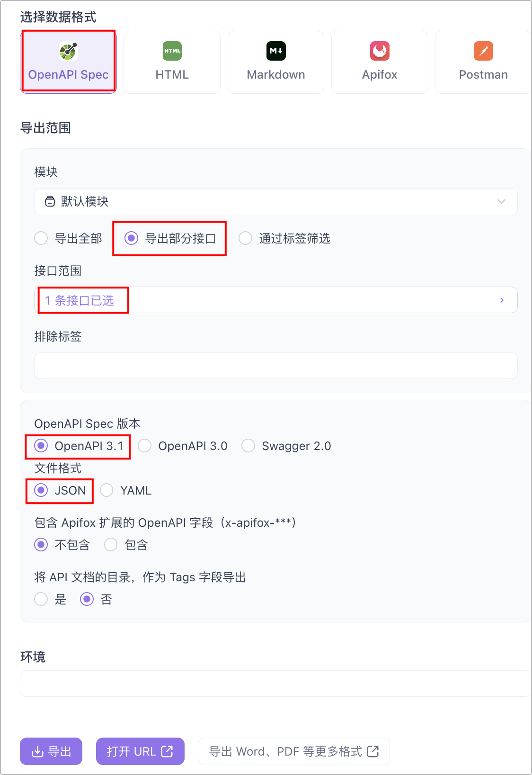Click the external link icon on 打开 URL
This screenshot has width=532, height=775.
(x=167, y=751)
